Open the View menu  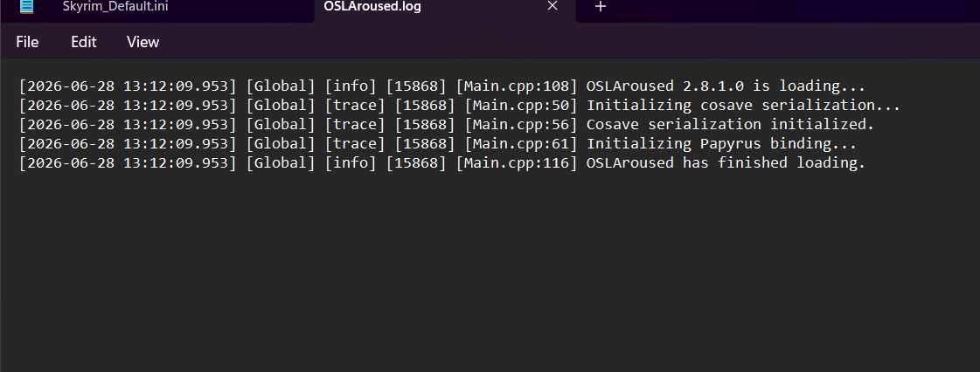click(x=143, y=42)
